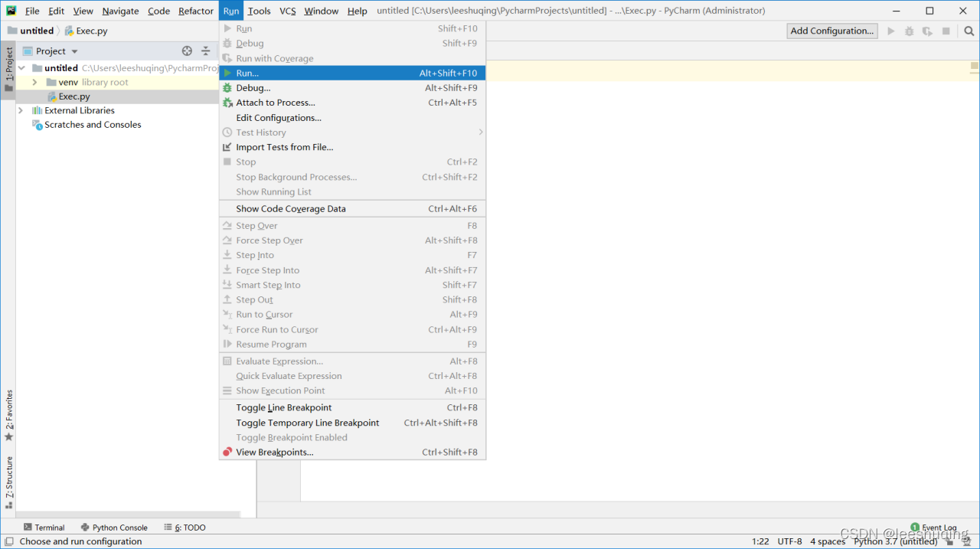Viewport: 980px width, 549px height.
Task: Open the Code menu
Action: tap(158, 11)
